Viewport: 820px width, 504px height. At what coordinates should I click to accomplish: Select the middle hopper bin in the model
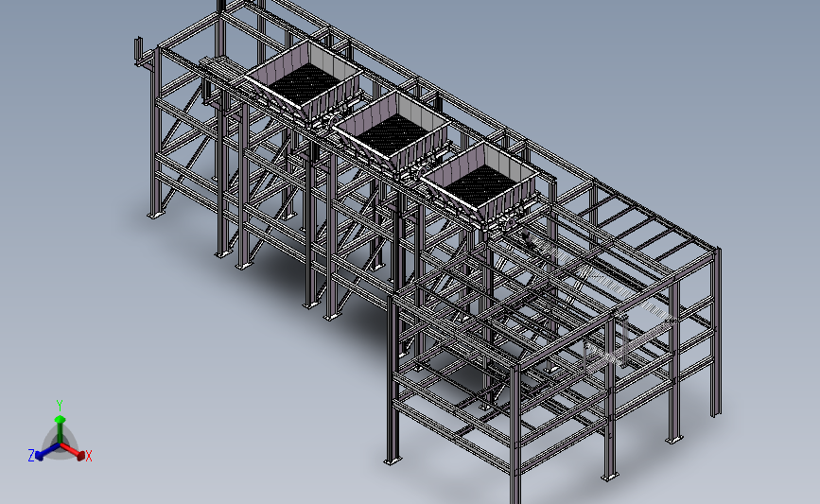pyautogui.click(x=393, y=132)
